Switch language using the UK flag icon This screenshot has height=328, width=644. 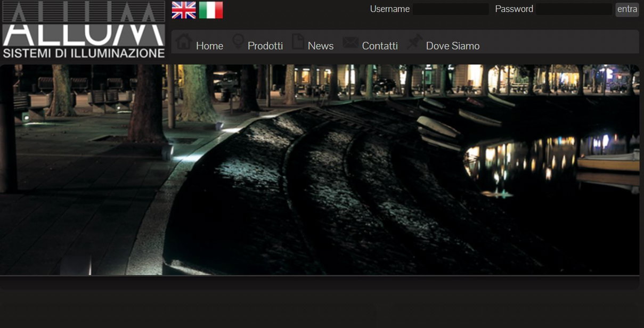click(x=184, y=10)
